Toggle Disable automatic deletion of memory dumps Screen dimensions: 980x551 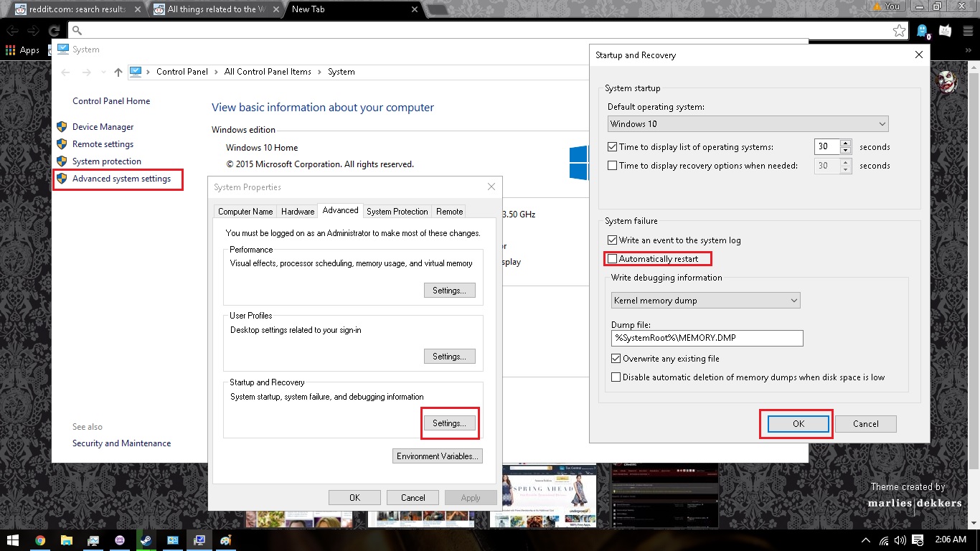tap(616, 377)
